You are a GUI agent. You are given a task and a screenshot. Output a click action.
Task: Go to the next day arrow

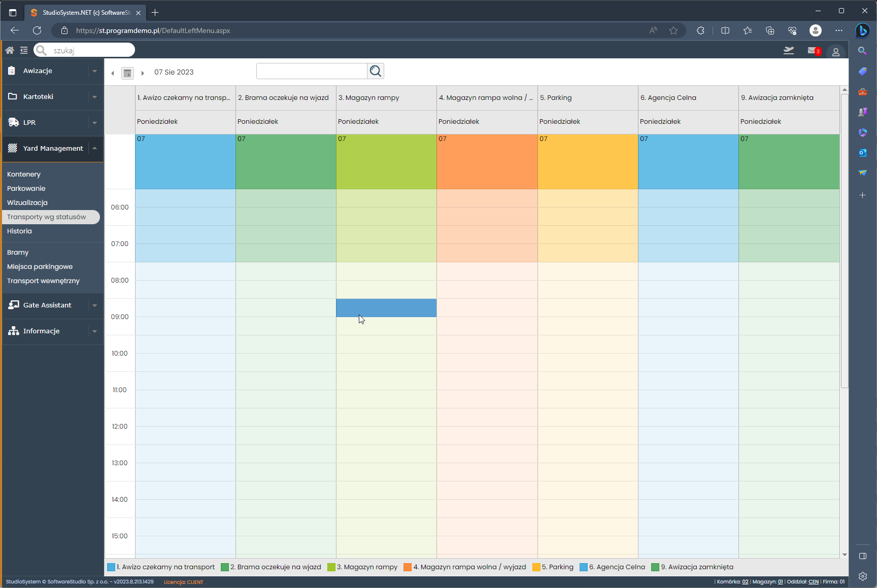point(143,73)
